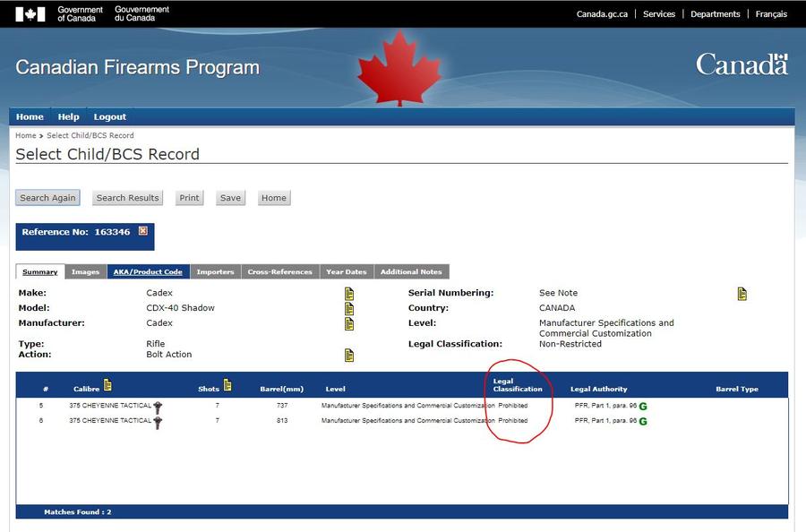Click the barrel length value 813

(x=282, y=420)
